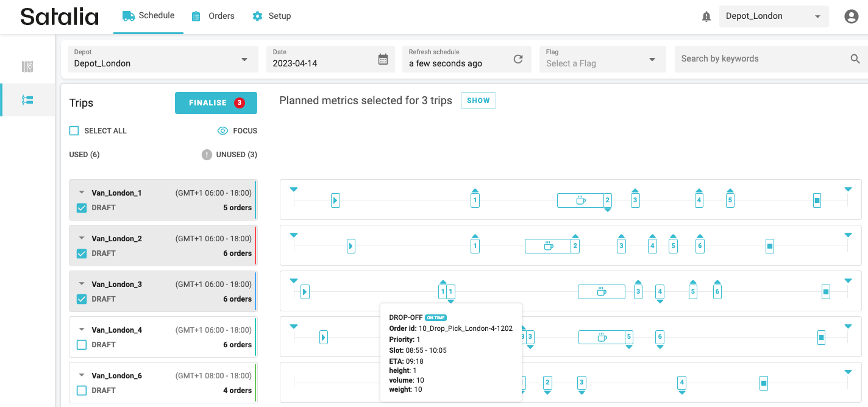The width and height of the screenshot is (868, 407).
Task: Switch to the Orders tab
Action: pyautogui.click(x=213, y=16)
